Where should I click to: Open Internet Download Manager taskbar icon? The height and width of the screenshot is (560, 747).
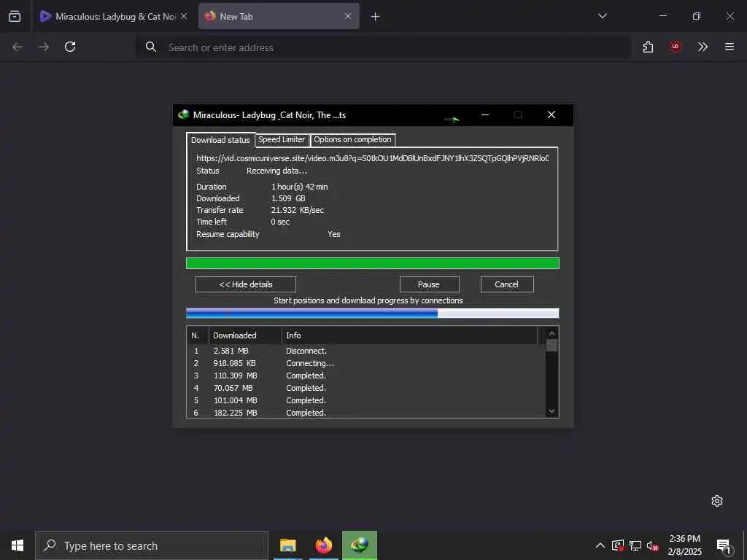(x=360, y=545)
